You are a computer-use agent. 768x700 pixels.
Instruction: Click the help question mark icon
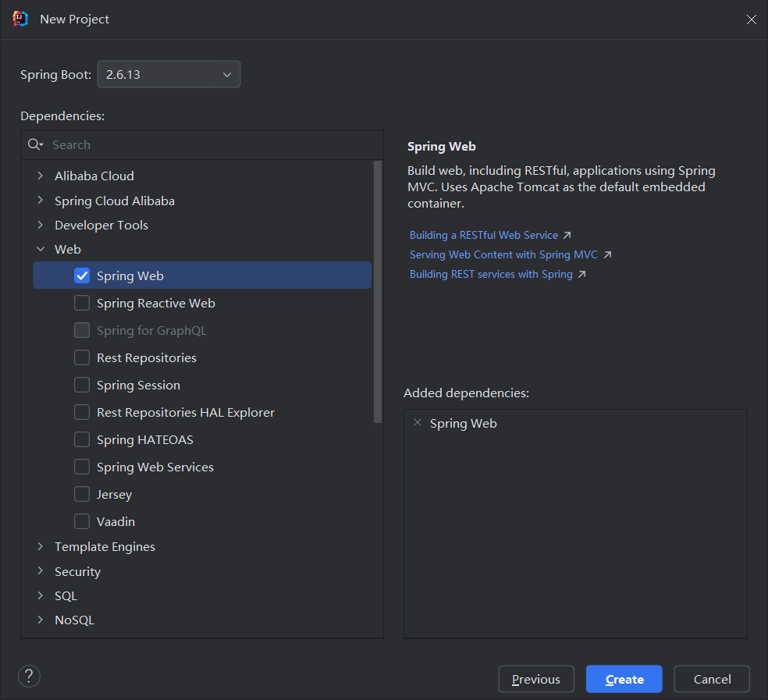click(x=30, y=676)
